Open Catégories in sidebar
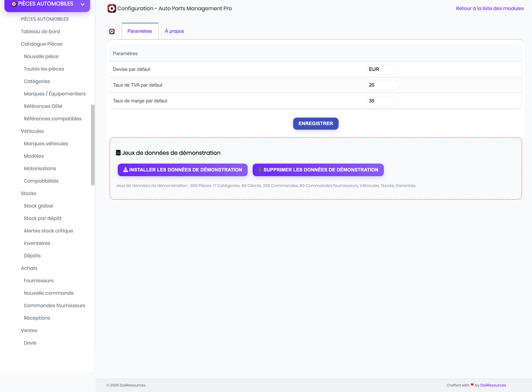The height and width of the screenshot is (392, 532). (x=37, y=81)
